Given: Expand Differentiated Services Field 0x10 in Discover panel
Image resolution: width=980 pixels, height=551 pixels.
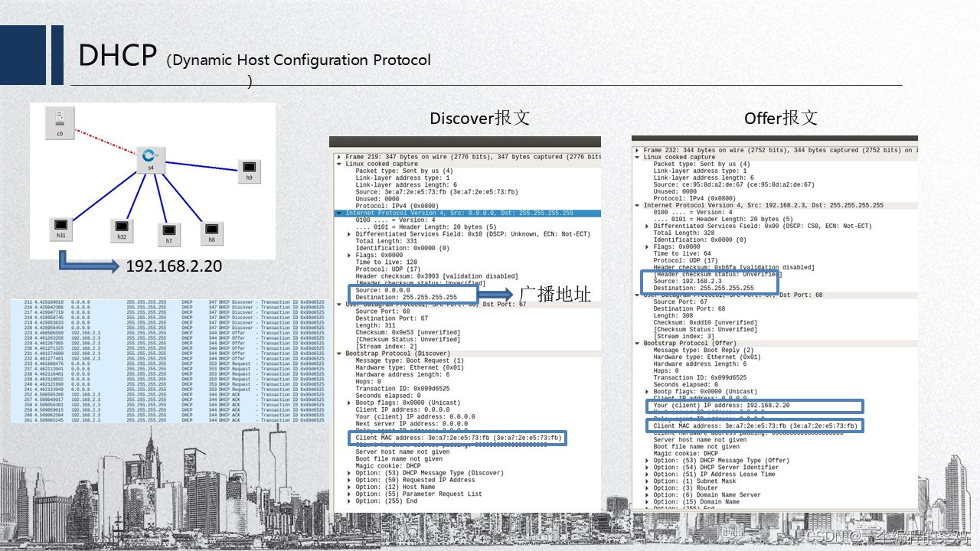Looking at the screenshot, I should (349, 234).
